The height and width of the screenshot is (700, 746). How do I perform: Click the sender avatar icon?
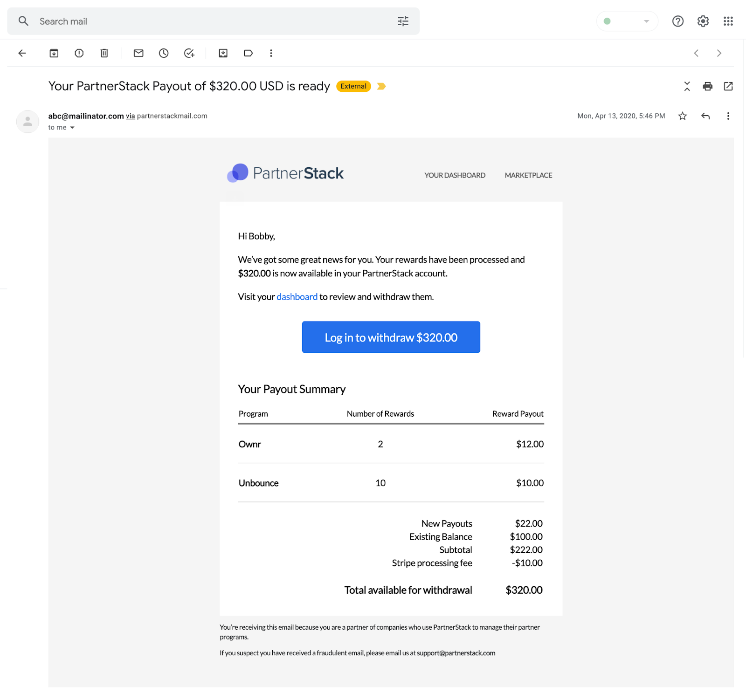pyautogui.click(x=28, y=122)
